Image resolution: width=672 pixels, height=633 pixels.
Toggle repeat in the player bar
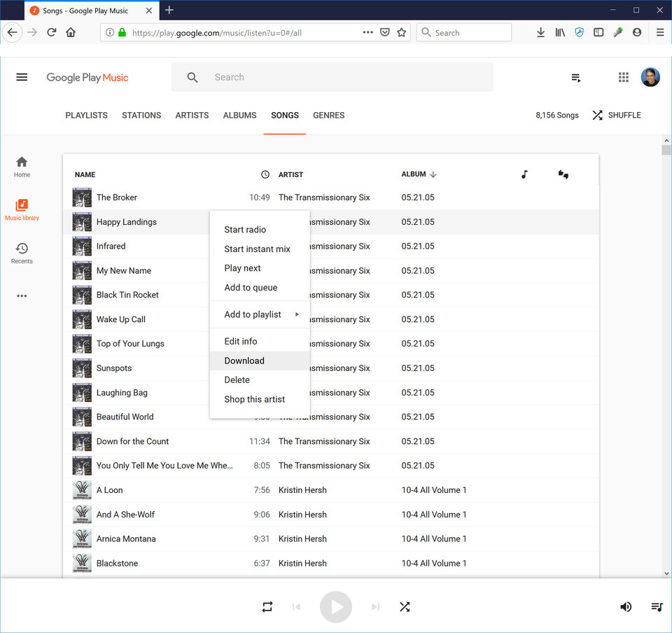267,607
